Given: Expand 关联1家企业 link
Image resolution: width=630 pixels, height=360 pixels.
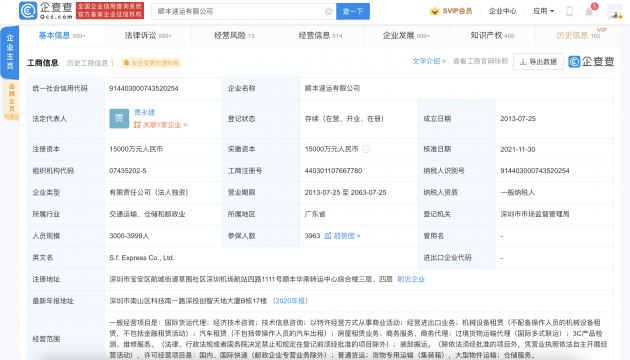Looking at the screenshot, I should point(161,125).
